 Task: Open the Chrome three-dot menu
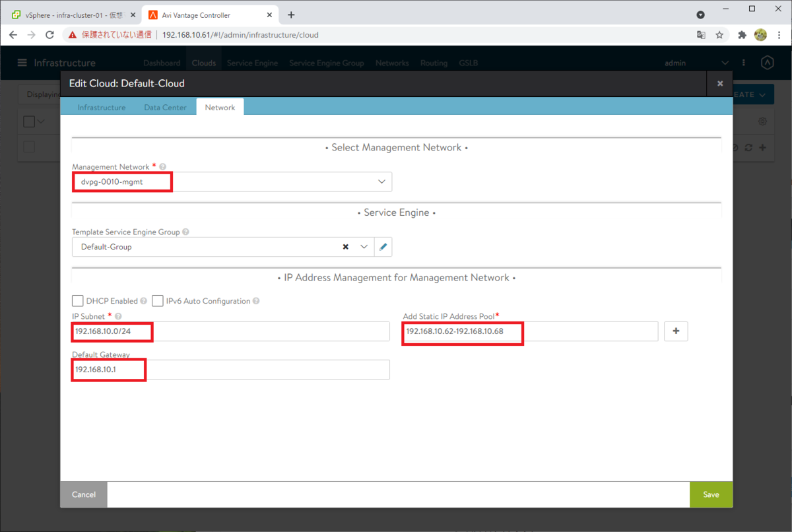[x=779, y=34]
